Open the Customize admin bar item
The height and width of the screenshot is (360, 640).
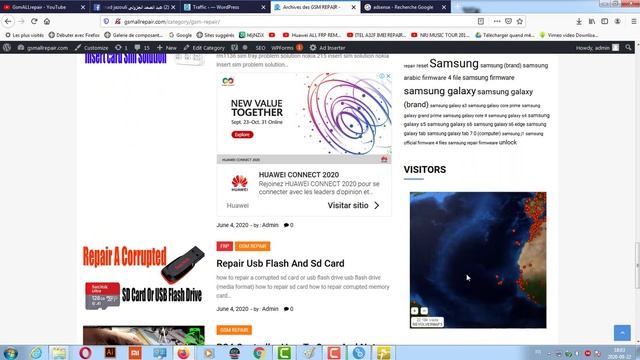(91, 47)
